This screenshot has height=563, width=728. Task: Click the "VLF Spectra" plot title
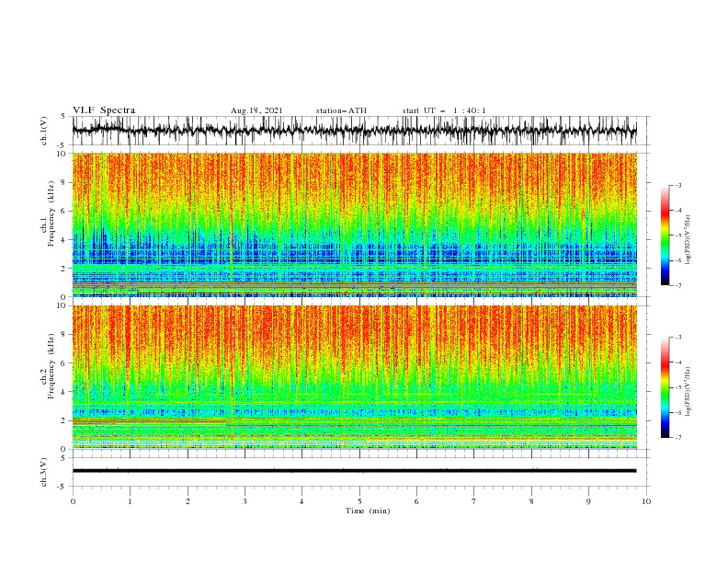pyautogui.click(x=104, y=110)
